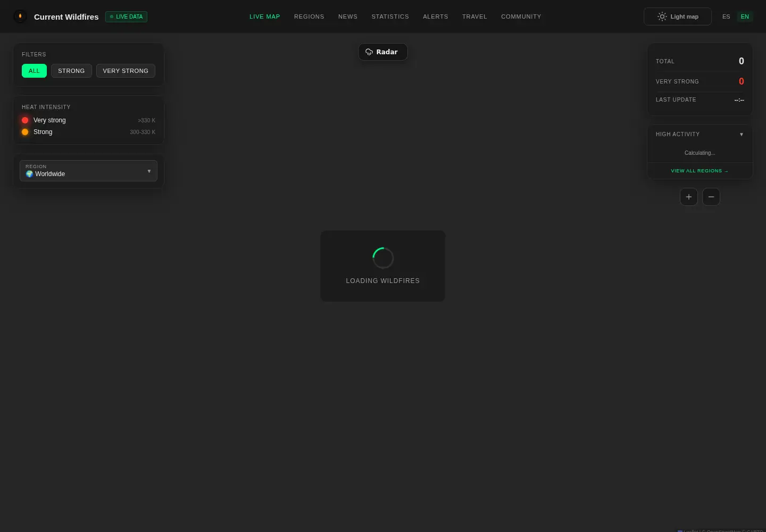Click the TOTAL count value
This screenshot has height=532, width=766.
[742, 61]
